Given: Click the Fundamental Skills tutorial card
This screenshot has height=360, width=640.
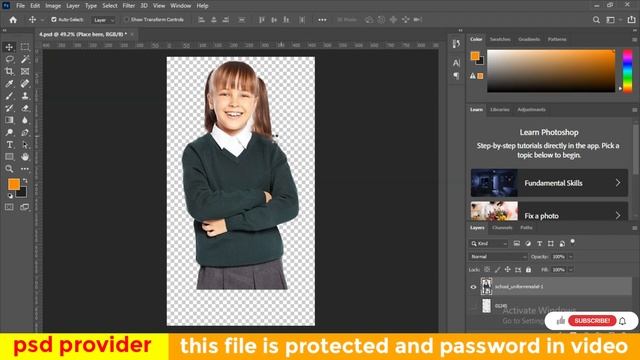Looking at the screenshot, I should coord(549,183).
